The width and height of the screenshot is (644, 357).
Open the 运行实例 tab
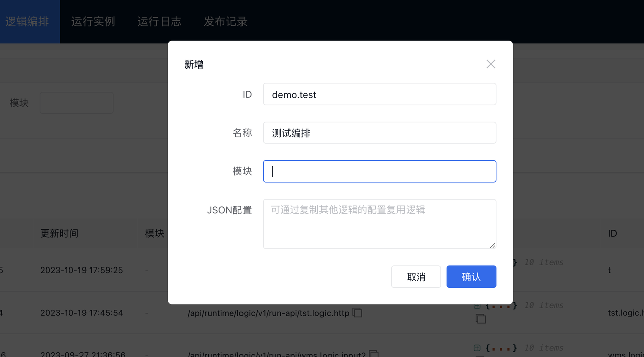93,22
